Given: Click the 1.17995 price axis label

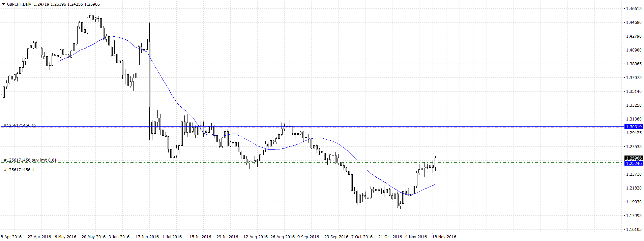Looking at the screenshot, I should click(x=634, y=216).
